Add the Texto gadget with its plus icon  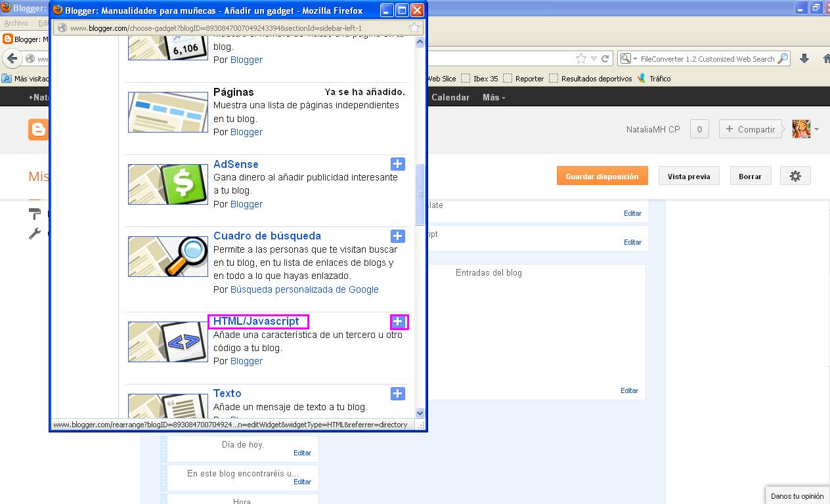click(x=398, y=394)
